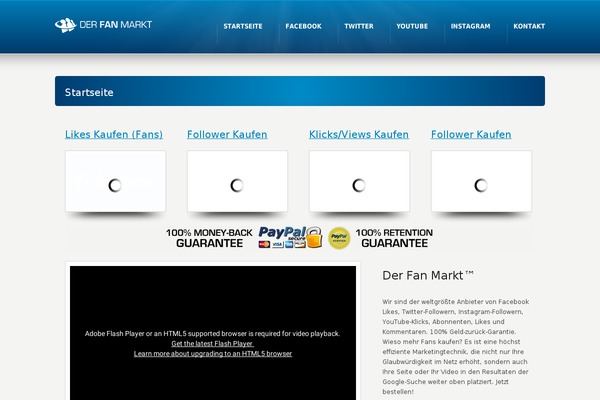Navigate to the Kontakt menu item
Screen dimensions: 600x400
click(x=529, y=26)
